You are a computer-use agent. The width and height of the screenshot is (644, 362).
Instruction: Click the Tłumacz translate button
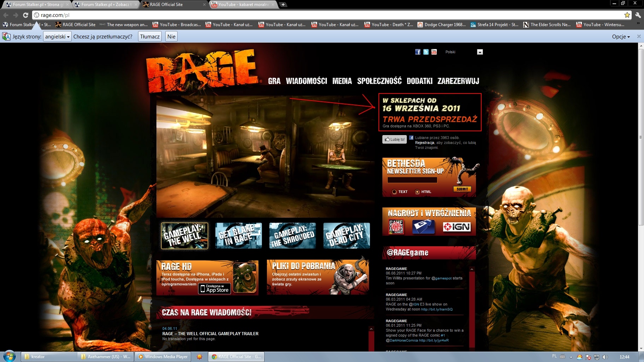coord(150,37)
